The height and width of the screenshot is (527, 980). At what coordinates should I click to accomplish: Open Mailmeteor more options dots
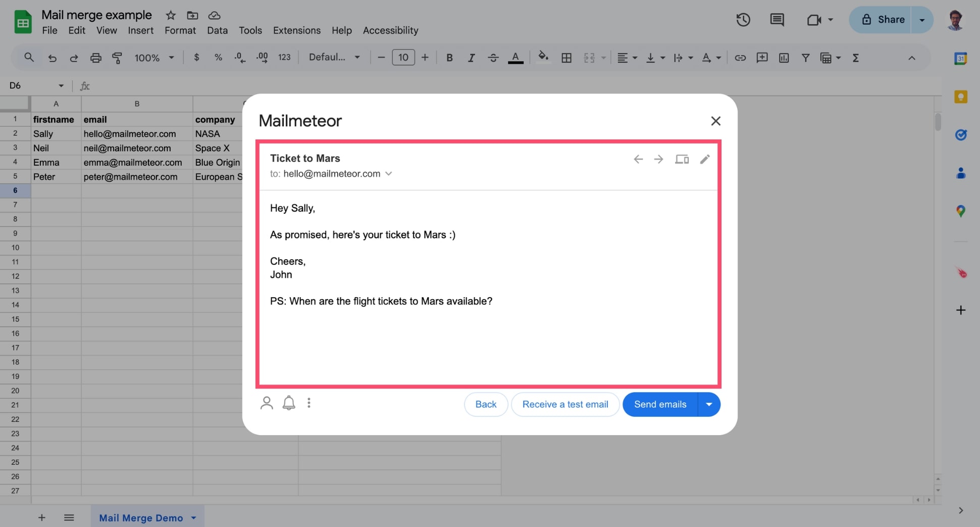tap(309, 403)
